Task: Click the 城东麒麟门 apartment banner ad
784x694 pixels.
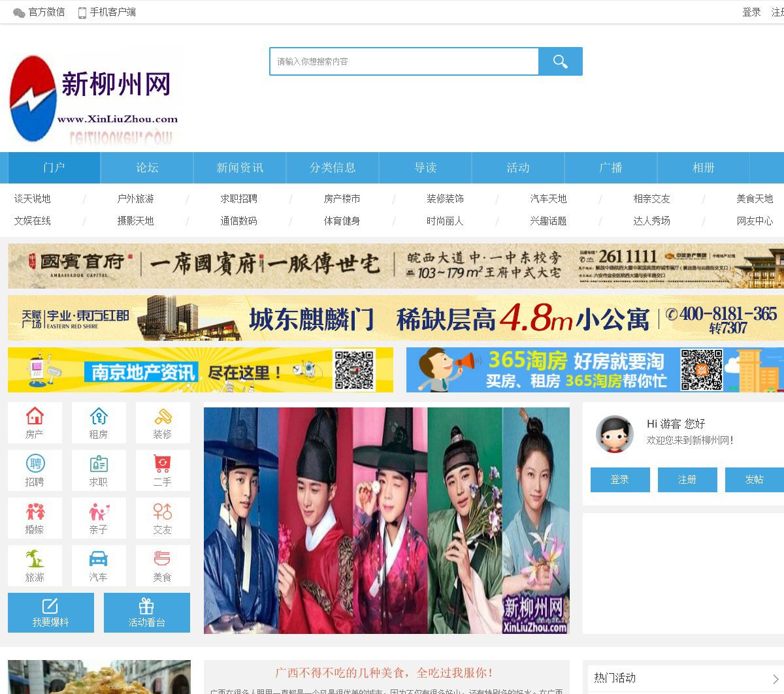Action: (396, 318)
